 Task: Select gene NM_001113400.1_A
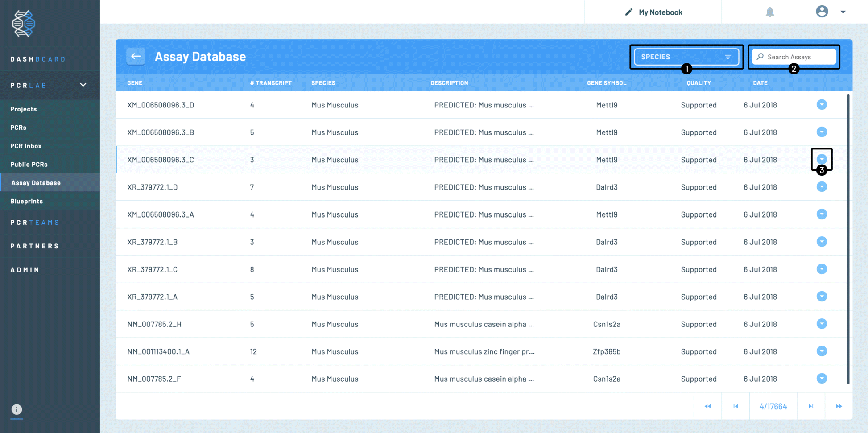[x=158, y=351]
